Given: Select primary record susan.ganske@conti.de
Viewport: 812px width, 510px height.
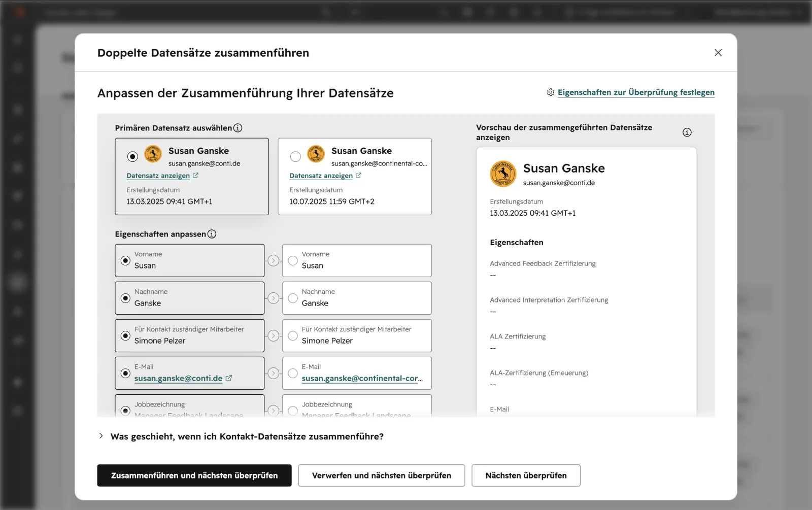Looking at the screenshot, I should [x=132, y=156].
